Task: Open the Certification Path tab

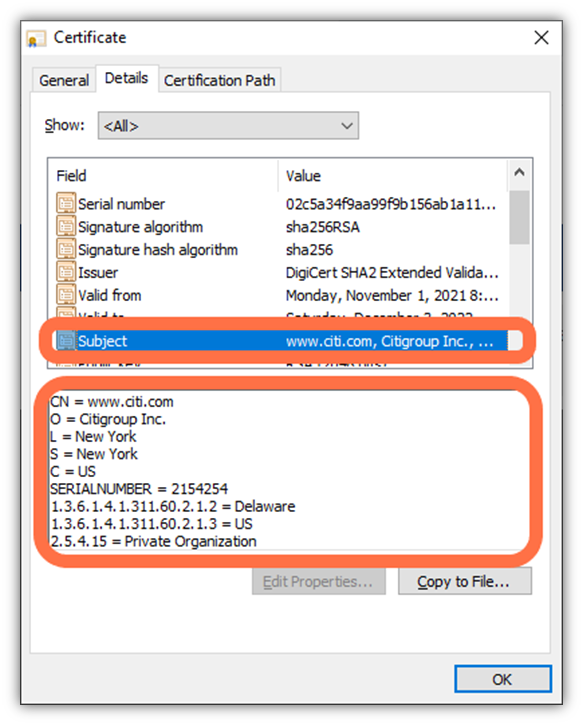Action: 219,80
